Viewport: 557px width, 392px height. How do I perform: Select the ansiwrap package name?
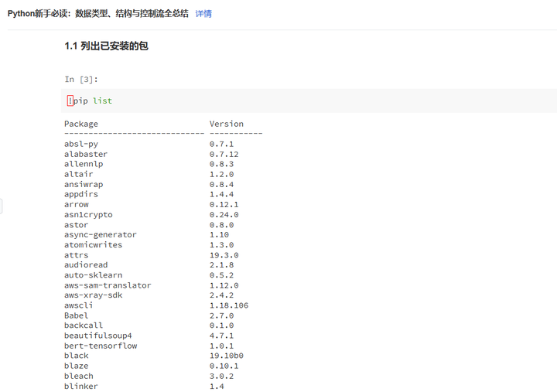point(84,184)
